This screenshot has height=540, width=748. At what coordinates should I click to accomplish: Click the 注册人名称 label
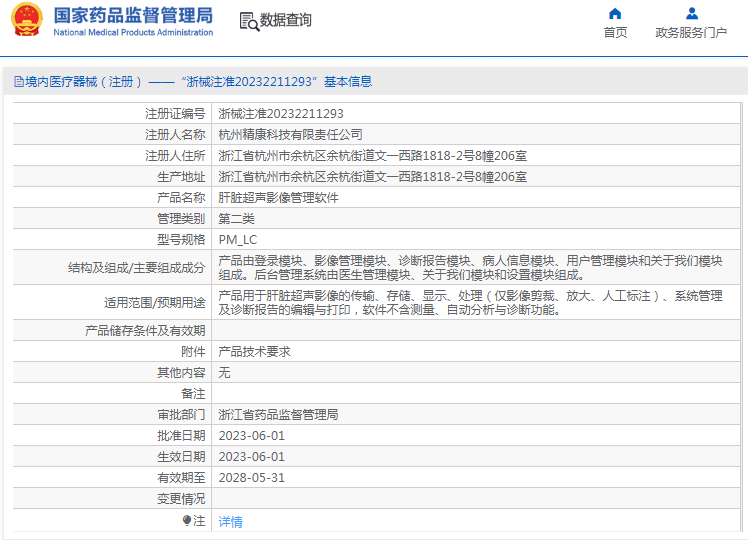coord(175,135)
